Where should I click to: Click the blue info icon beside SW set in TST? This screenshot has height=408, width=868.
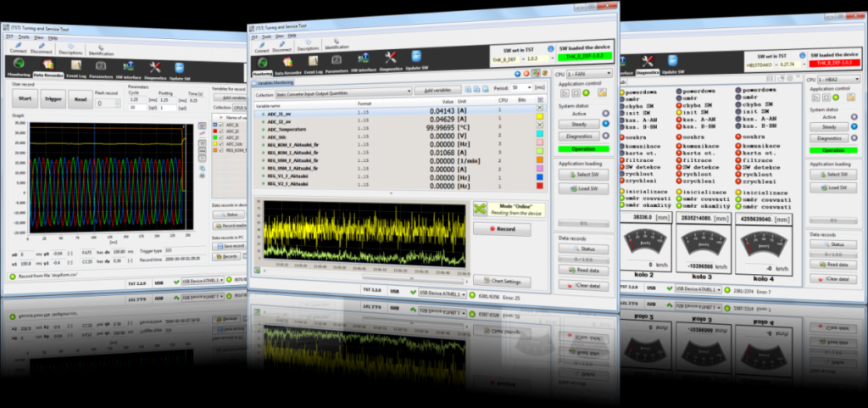pyautogui.click(x=552, y=48)
